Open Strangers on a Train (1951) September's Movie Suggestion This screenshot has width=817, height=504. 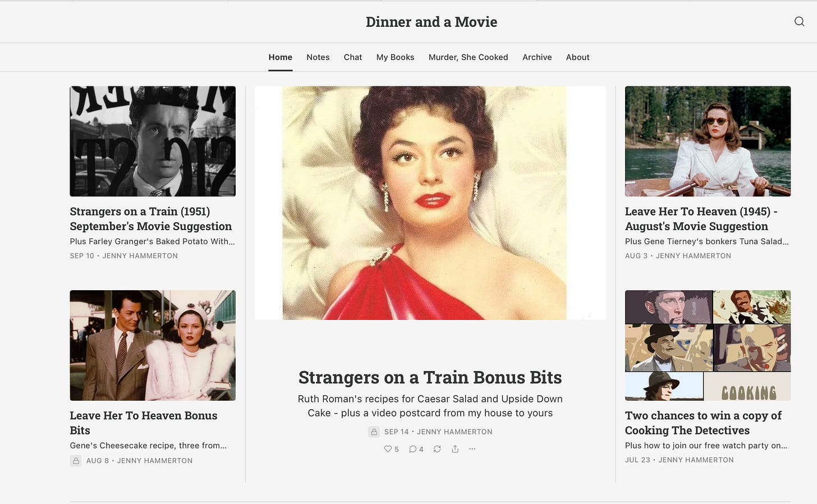coord(150,219)
